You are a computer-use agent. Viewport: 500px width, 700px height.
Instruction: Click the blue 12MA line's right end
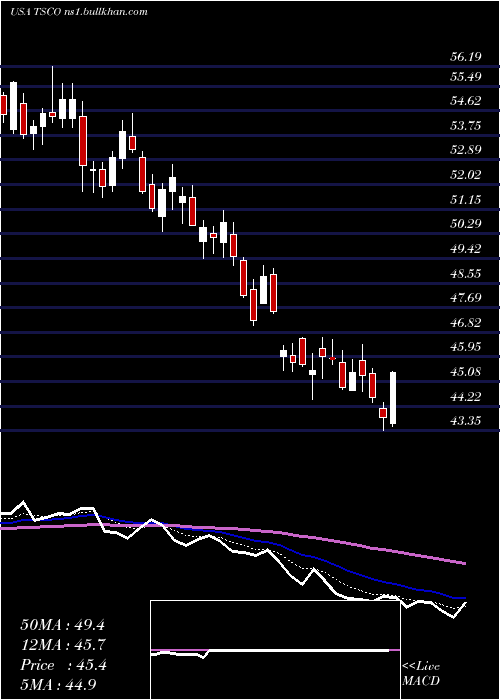pos(463,598)
